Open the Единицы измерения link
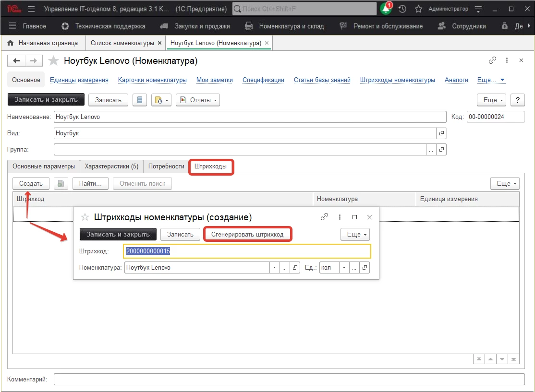 pyautogui.click(x=79, y=80)
